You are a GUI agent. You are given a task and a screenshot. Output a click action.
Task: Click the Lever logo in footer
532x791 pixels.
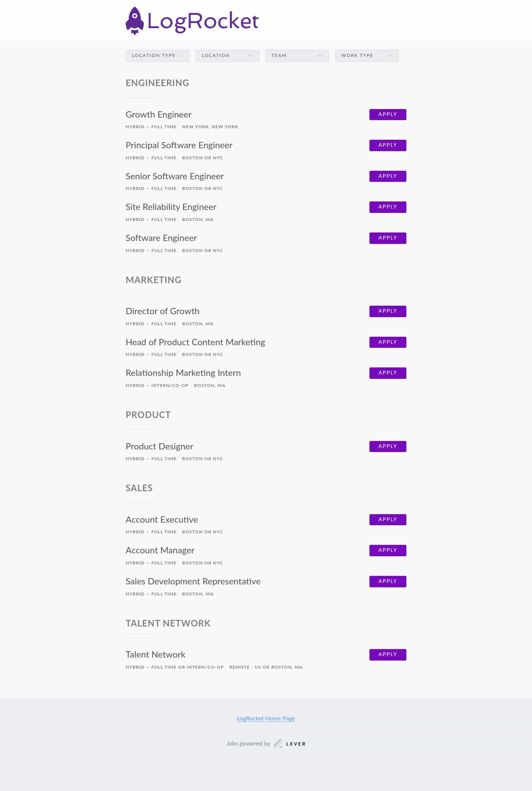click(290, 744)
